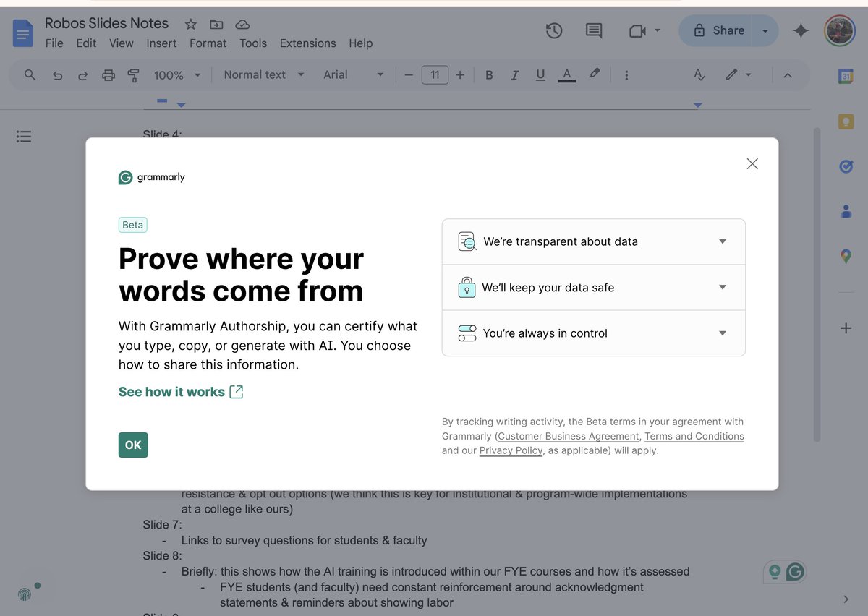Star the Robos Slides Notes document
The image size is (868, 616).
click(191, 25)
